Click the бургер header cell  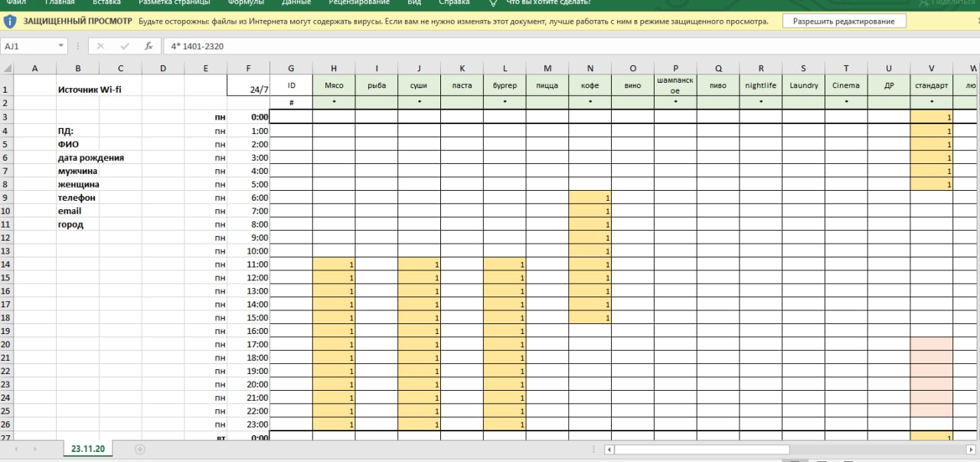tap(505, 85)
